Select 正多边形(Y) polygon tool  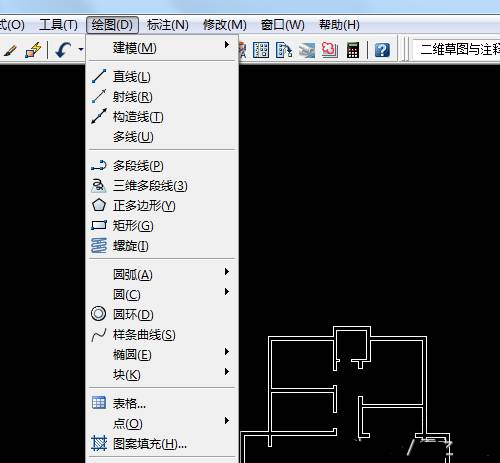tap(162, 206)
